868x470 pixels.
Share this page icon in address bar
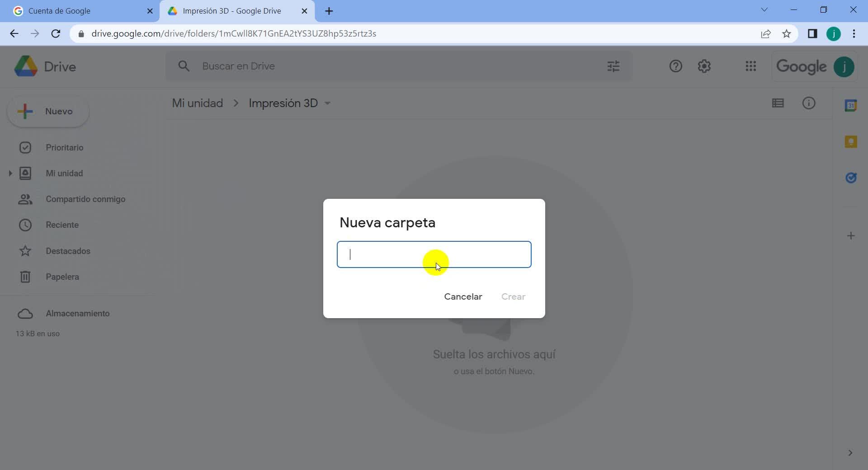(x=765, y=33)
